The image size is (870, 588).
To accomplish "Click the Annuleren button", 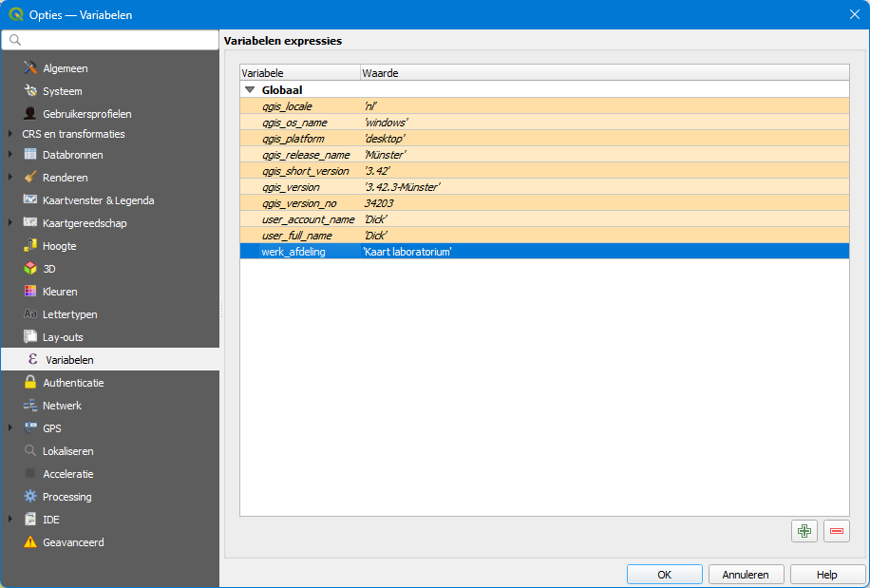I will [x=746, y=574].
